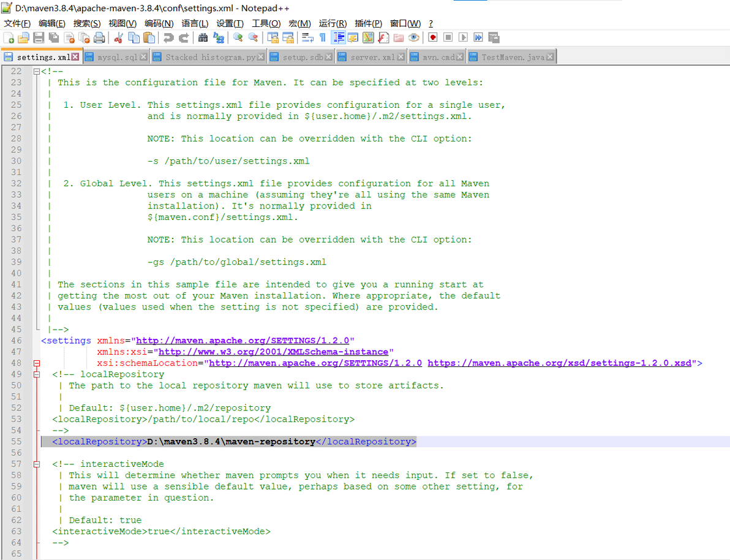Open the 运行(R) menu
The height and width of the screenshot is (560, 730).
click(x=333, y=23)
